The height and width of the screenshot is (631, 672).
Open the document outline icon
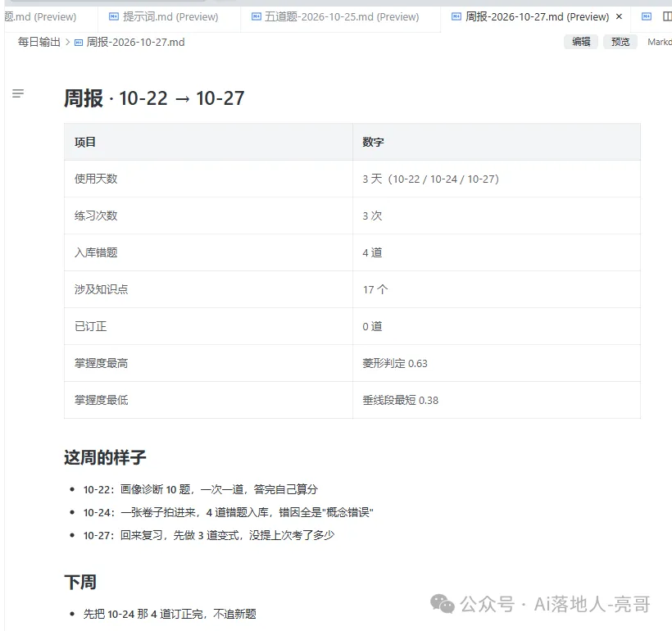[x=18, y=93]
